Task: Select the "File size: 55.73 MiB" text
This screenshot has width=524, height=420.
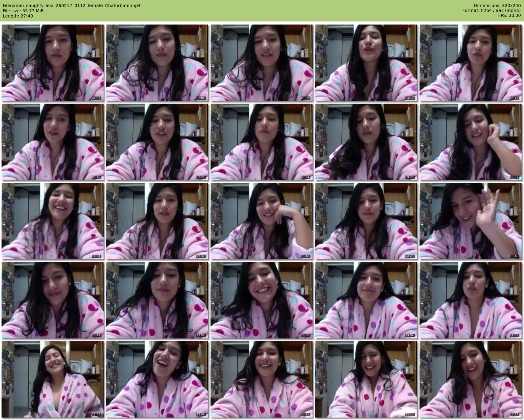Action: click(23, 11)
